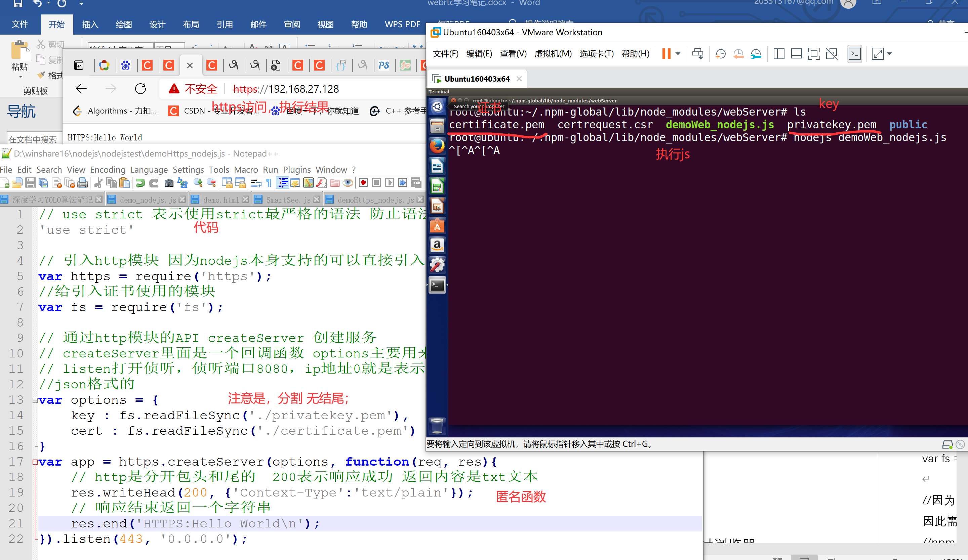This screenshot has height=560, width=968.
Task: Click the Send Ctrl+Alt+Del icon
Action: (697, 54)
